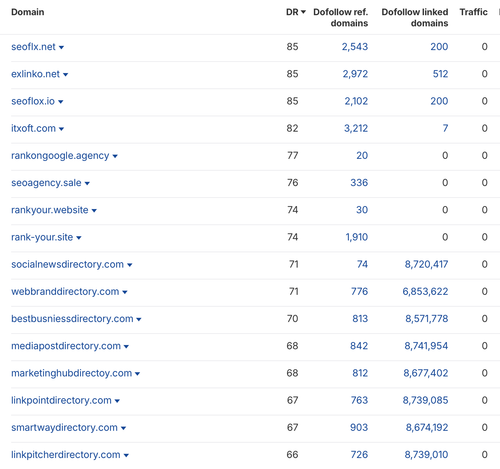Expand dropdown arrow next to socialnewsdirectory.com
Image resolution: width=500 pixels, height=469 pixels.
coord(130,265)
